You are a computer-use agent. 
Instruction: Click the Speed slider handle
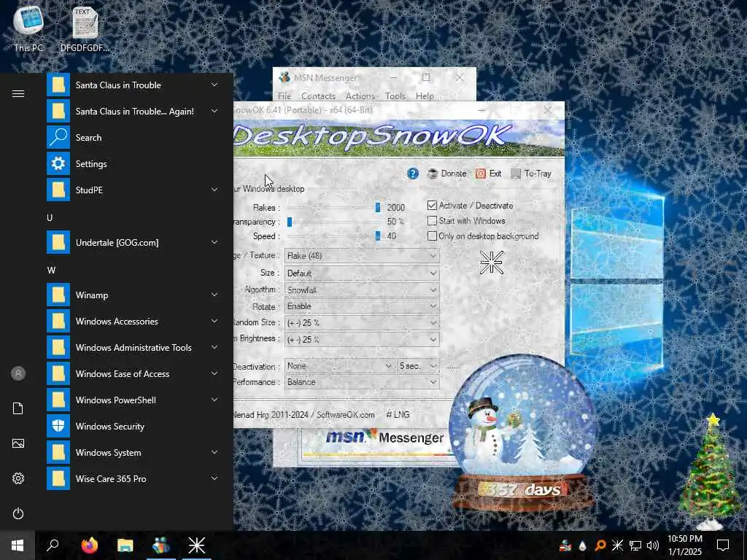point(378,236)
